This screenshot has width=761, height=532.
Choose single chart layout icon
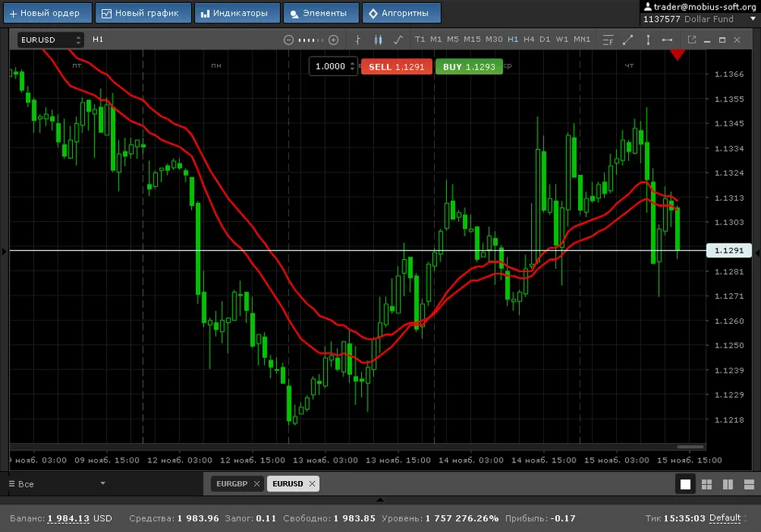coord(685,484)
